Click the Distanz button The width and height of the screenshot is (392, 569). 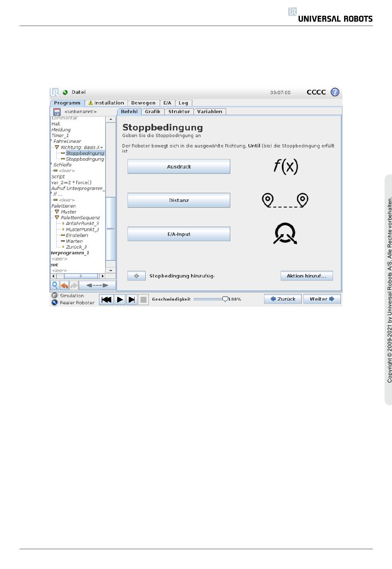point(179,200)
